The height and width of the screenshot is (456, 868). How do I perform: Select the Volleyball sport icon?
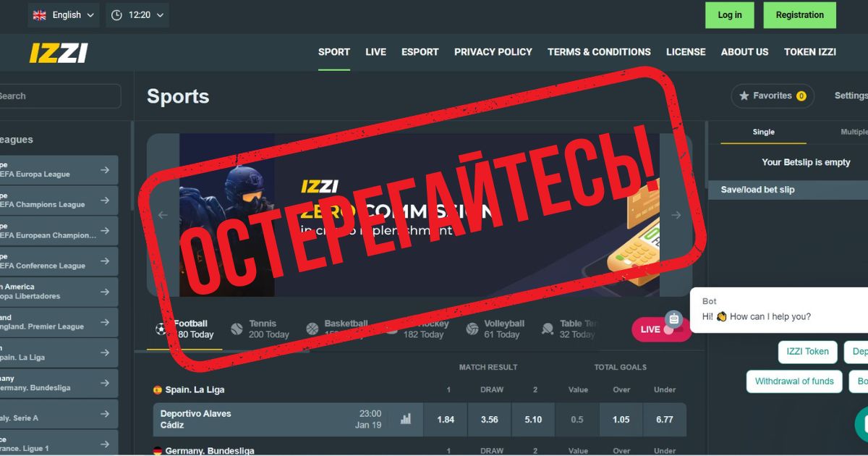tap(472, 329)
